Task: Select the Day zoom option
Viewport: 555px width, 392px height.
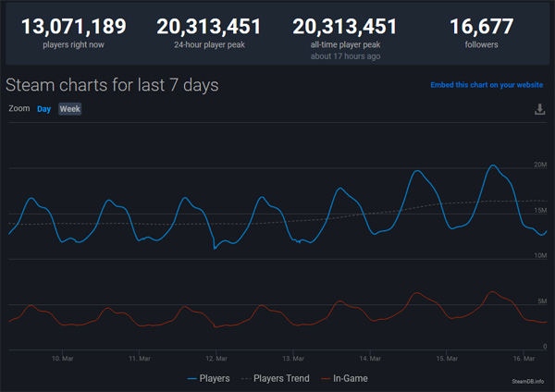Action: [43, 109]
